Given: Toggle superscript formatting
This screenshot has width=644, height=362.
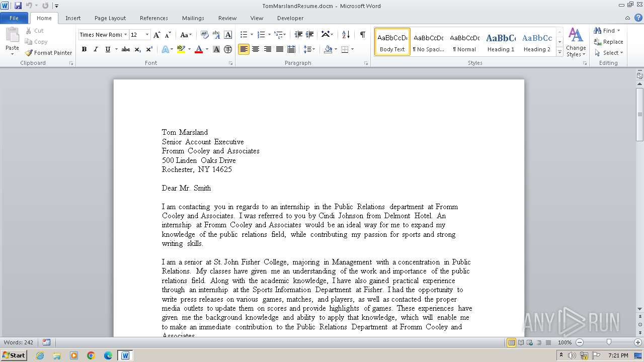Looking at the screenshot, I should tap(149, 49).
